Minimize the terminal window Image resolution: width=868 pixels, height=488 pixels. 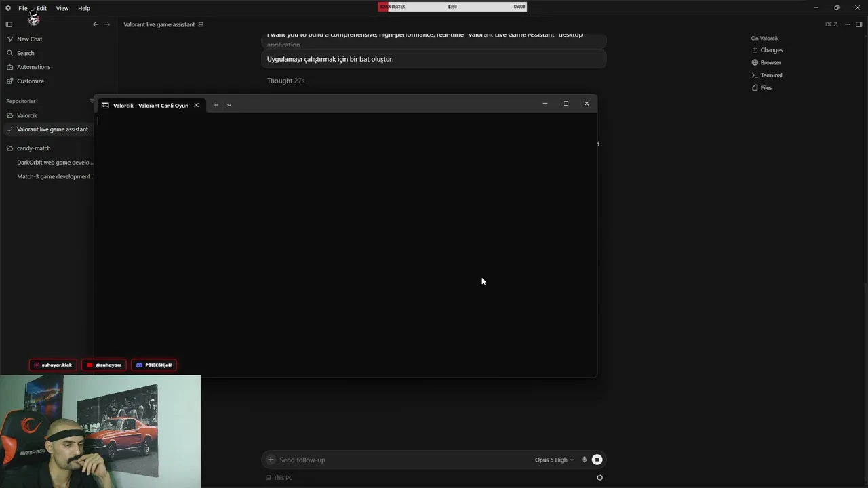[545, 104]
